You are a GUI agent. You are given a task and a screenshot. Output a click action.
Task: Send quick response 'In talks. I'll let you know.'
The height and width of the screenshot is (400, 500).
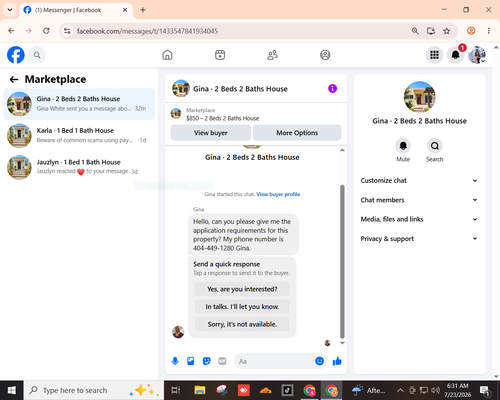[x=242, y=307]
